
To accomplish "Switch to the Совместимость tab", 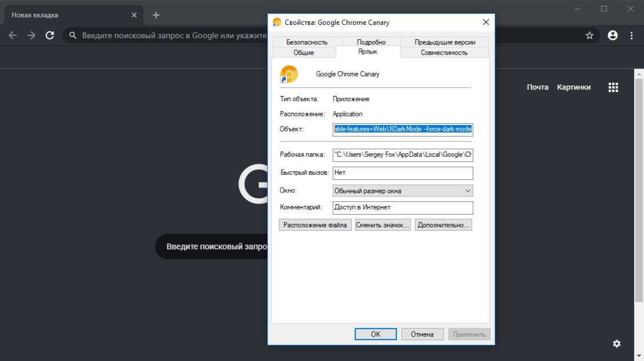I will click(444, 53).
